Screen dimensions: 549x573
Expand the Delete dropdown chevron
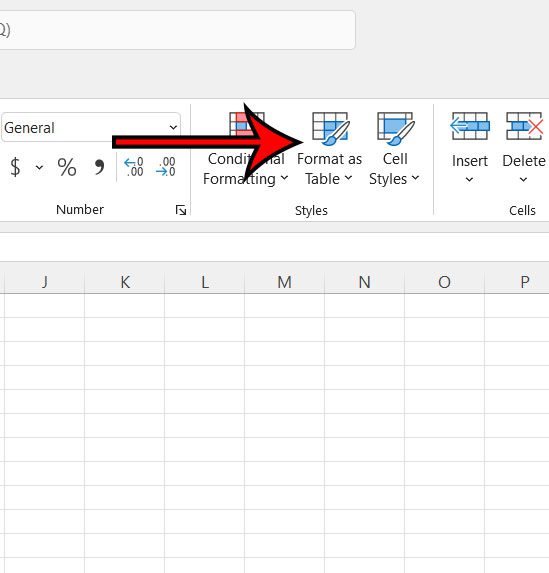tap(523, 179)
